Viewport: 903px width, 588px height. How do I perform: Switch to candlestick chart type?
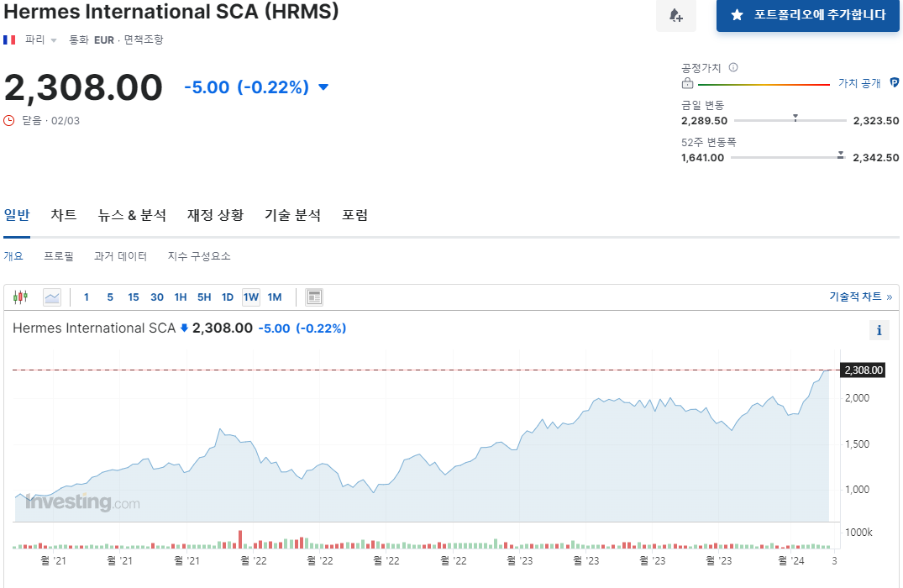(21, 297)
